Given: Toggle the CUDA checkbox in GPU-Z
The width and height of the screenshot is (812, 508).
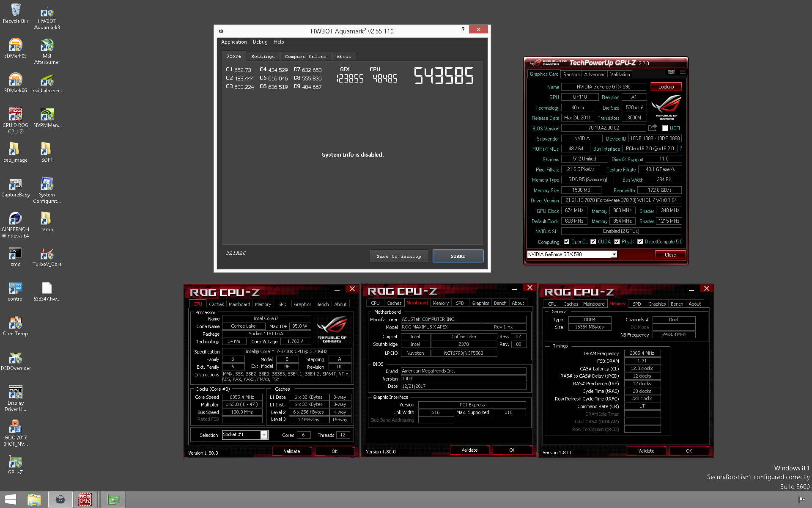Looking at the screenshot, I should click(593, 242).
